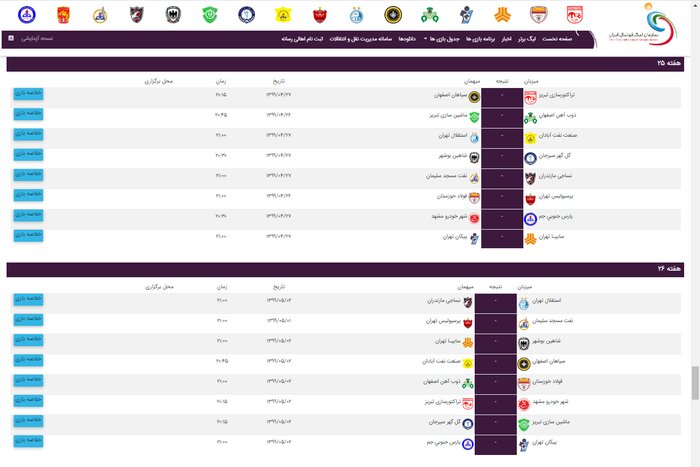Image resolution: width=700 pixels, height=467 pixels.
Task: Open match summary for Saipa vs Paykan, week 25
Action: click(28, 235)
